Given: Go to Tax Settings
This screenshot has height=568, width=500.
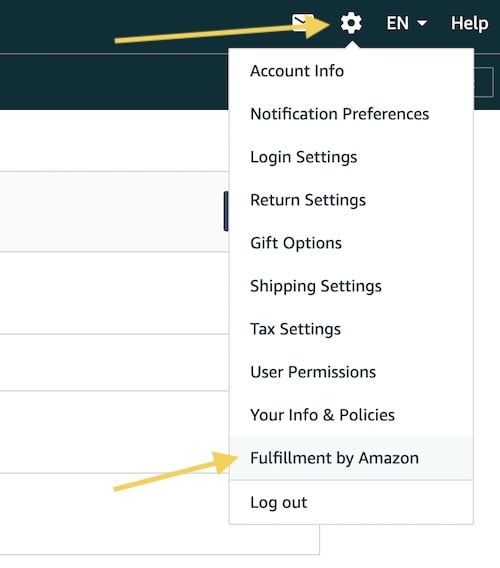Looking at the screenshot, I should (x=295, y=329).
